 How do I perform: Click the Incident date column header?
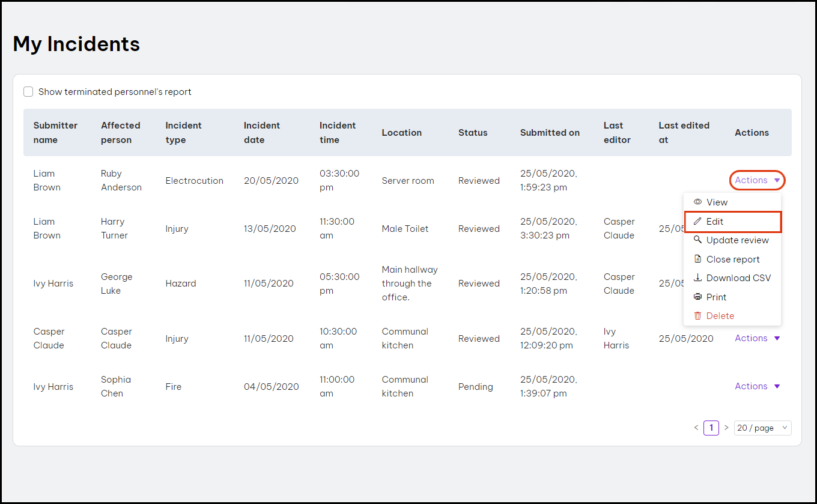(262, 133)
